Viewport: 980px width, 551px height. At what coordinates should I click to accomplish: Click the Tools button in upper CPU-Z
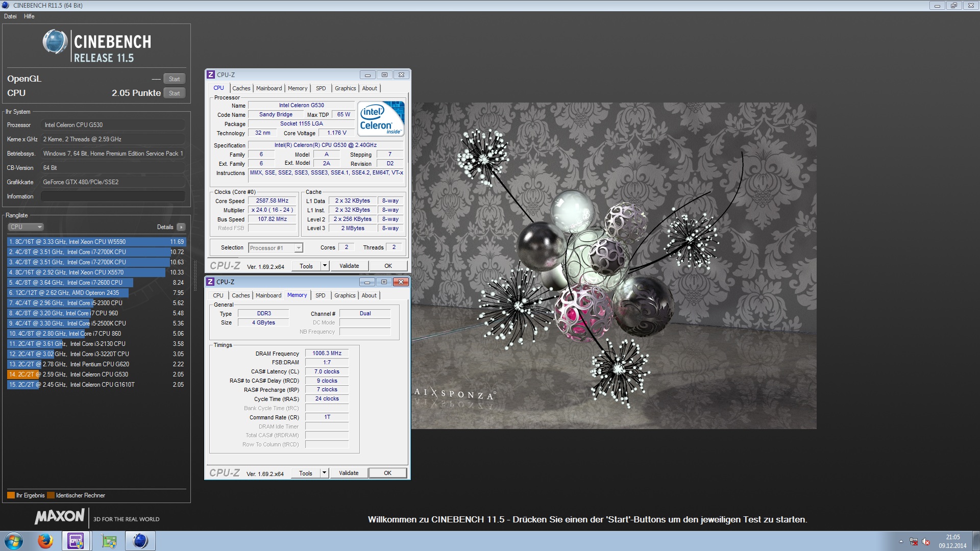point(306,266)
